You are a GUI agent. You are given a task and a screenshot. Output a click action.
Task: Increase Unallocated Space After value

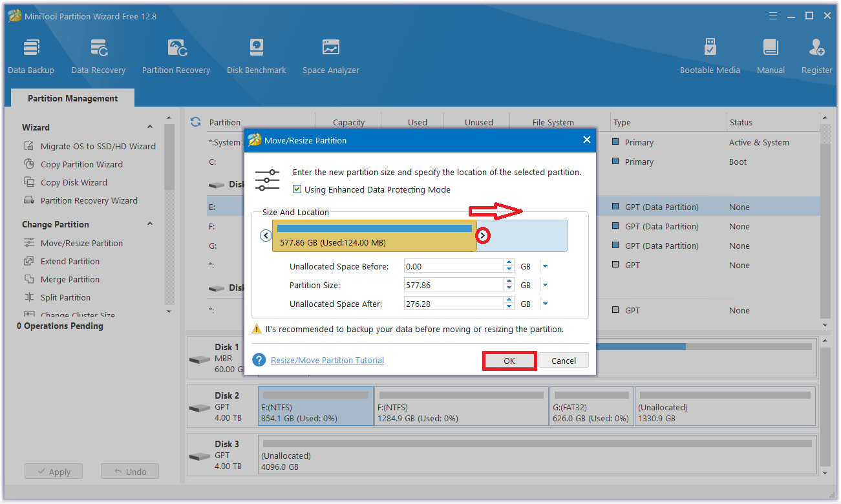click(x=509, y=300)
